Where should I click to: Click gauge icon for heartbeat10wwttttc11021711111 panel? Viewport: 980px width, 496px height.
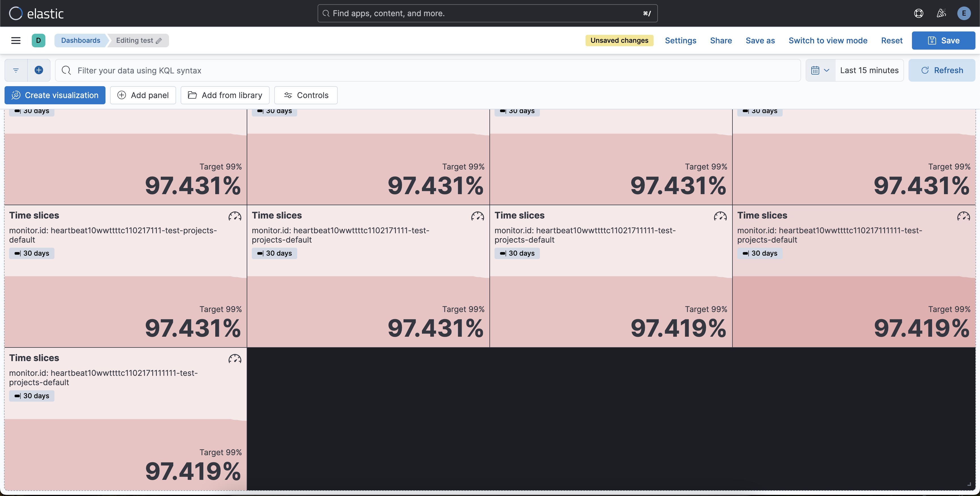coord(720,216)
